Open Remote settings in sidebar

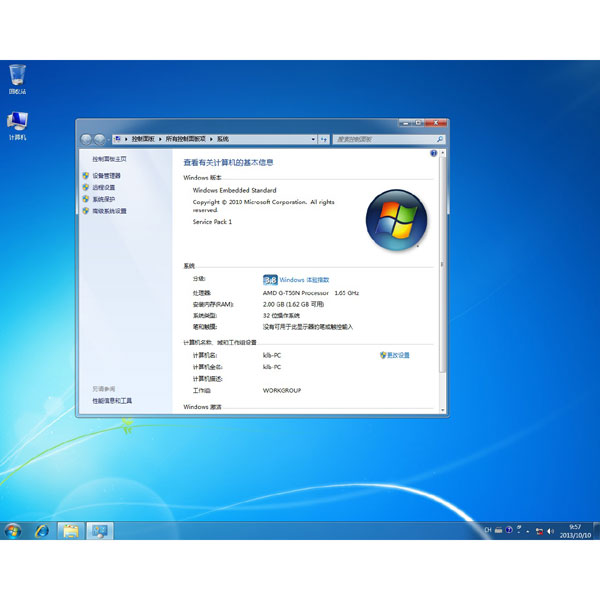click(x=104, y=188)
